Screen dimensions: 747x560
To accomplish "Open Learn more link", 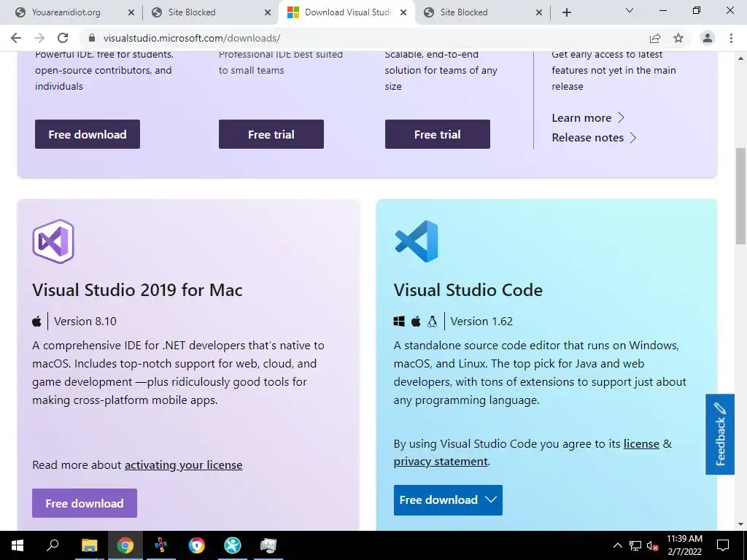I will pyautogui.click(x=588, y=117).
